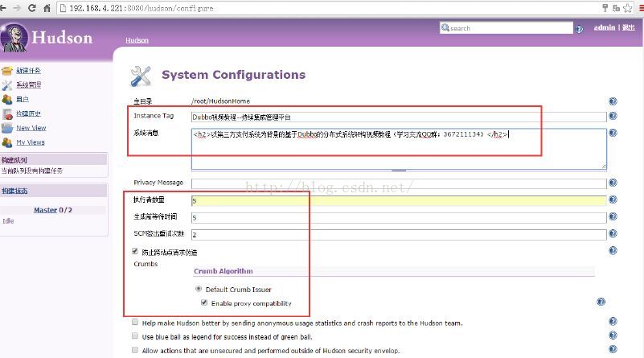The width and height of the screenshot is (644, 358).
Task: Click the system message textarea
Action: coord(399,149)
